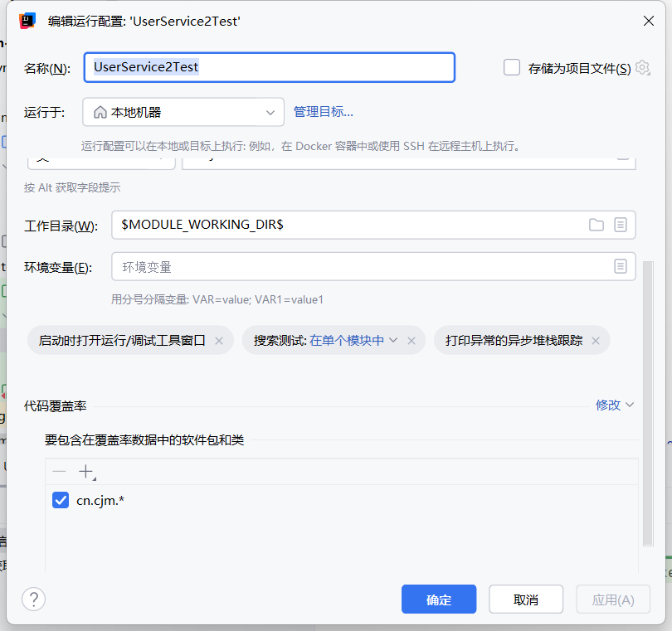This screenshot has width=672, height=631.
Task: Remove the 打印异常的异步堆栈跟踪 chip
Action: coord(596,341)
